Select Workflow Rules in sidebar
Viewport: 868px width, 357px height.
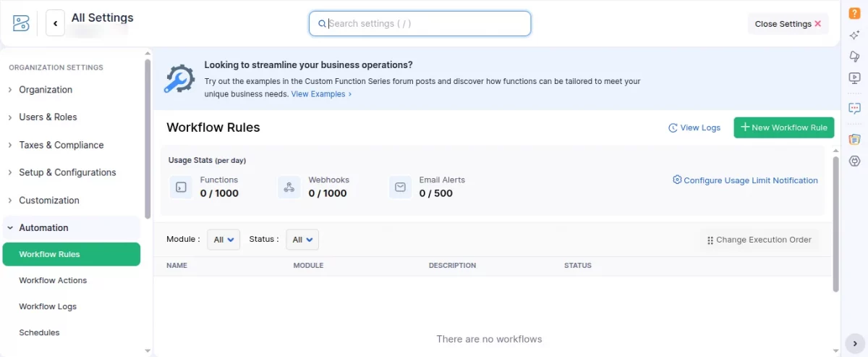tap(72, 254)
